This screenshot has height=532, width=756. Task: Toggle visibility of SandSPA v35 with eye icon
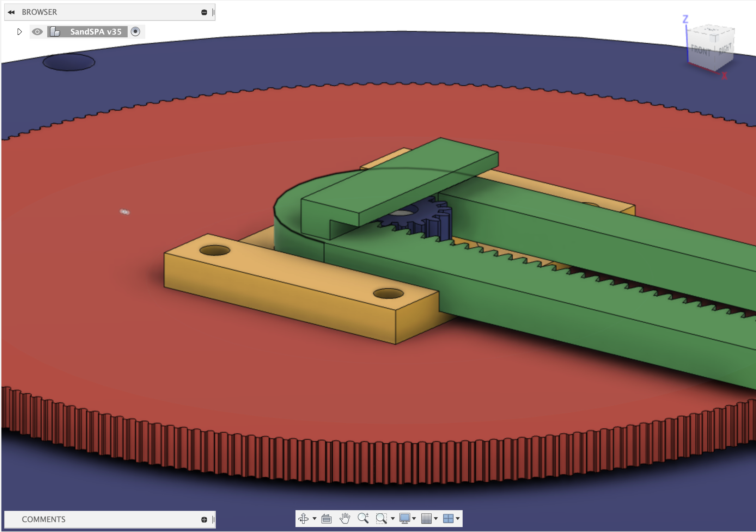tap(37, 32)
